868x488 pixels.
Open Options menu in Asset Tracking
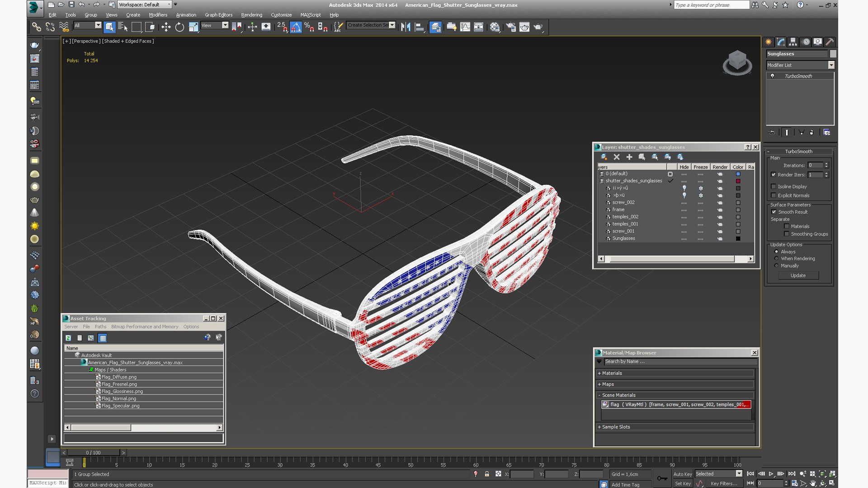[191, 327]
